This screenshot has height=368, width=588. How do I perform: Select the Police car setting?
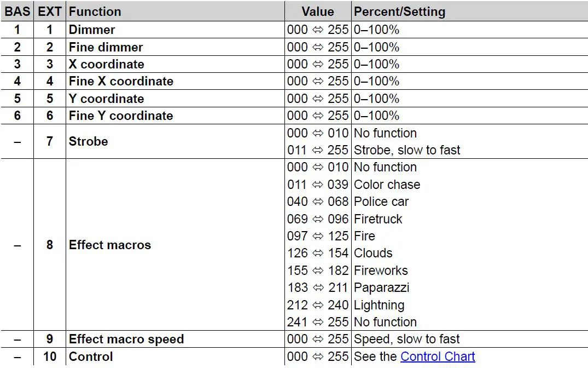381,202
